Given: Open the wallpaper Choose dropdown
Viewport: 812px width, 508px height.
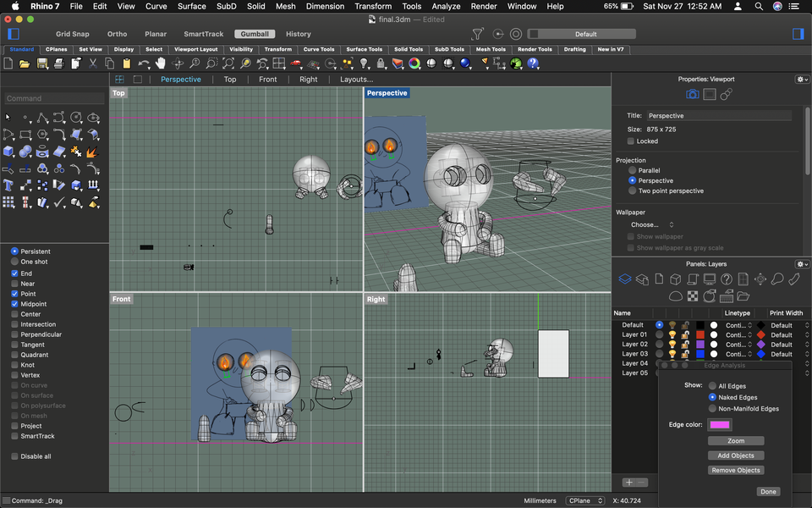Looking at the screenshot, I should coord(651,224).
